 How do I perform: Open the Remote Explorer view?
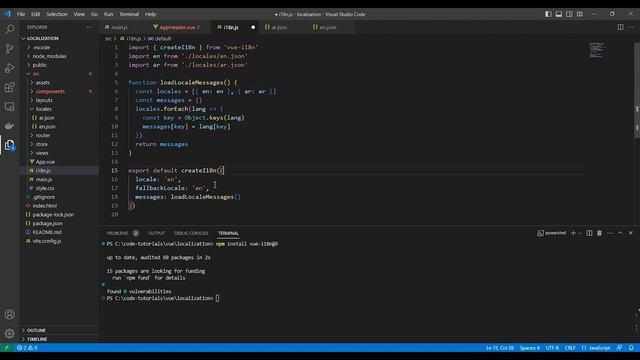9,107
